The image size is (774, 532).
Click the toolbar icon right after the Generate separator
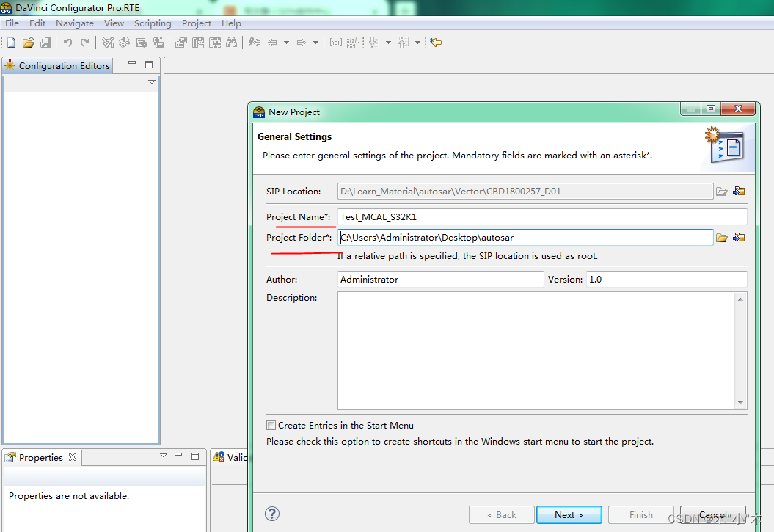[180, 43]
